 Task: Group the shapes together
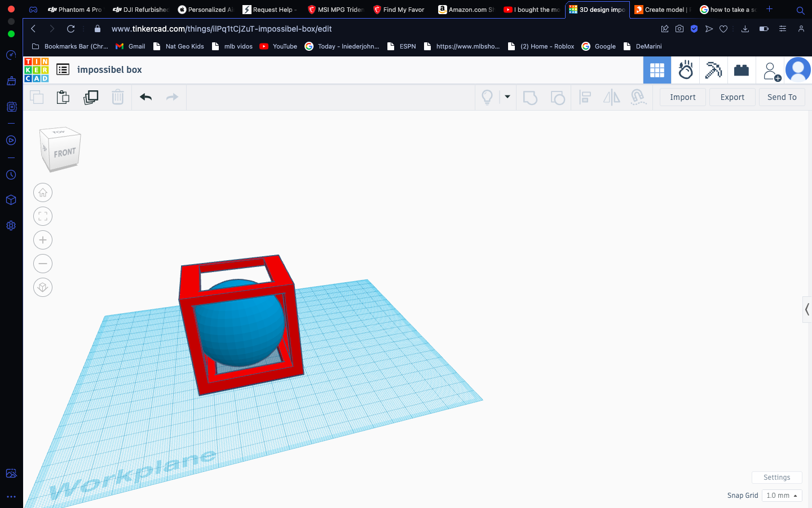pos(530,98)
